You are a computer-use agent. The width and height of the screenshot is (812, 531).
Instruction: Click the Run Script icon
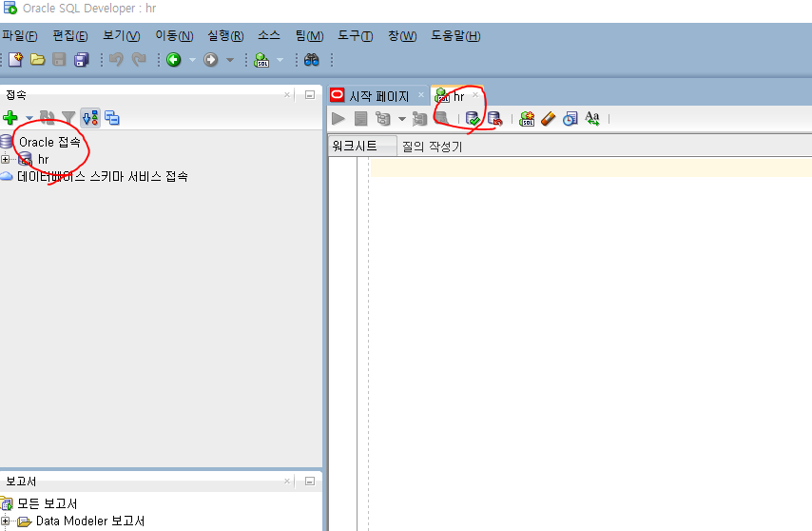pyautogui.click(x=360, y=119)
